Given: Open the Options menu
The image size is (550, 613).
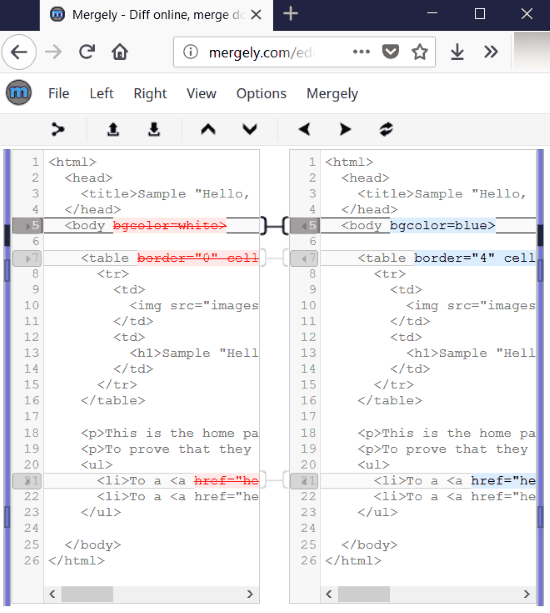Looking at the screenshot, I should pyautogui.click(x=261, y=93).
